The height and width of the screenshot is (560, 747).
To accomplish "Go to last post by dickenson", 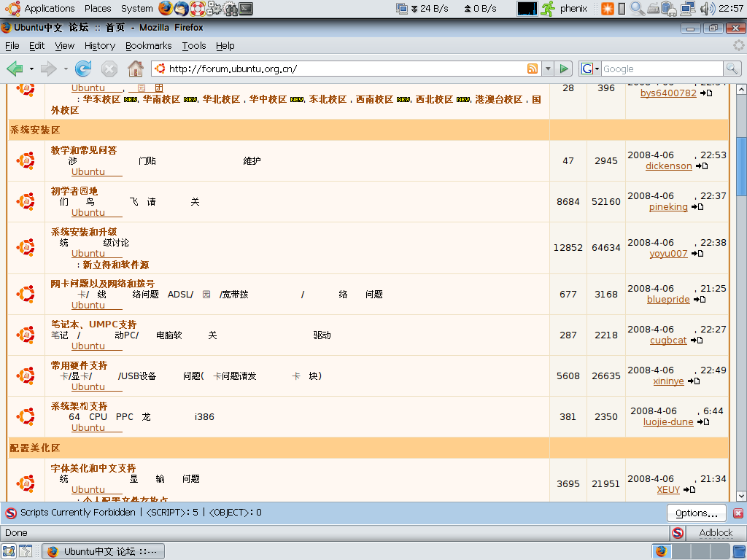I will (x=701, y=166).
